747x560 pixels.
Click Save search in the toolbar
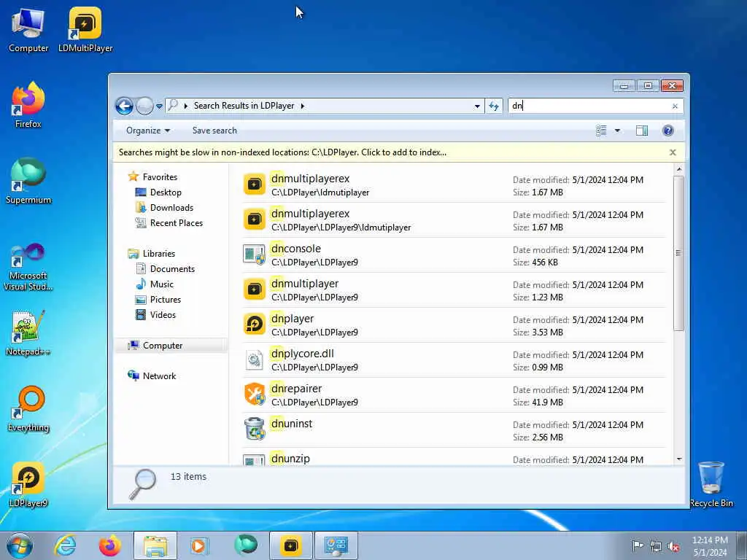(214, 131)
